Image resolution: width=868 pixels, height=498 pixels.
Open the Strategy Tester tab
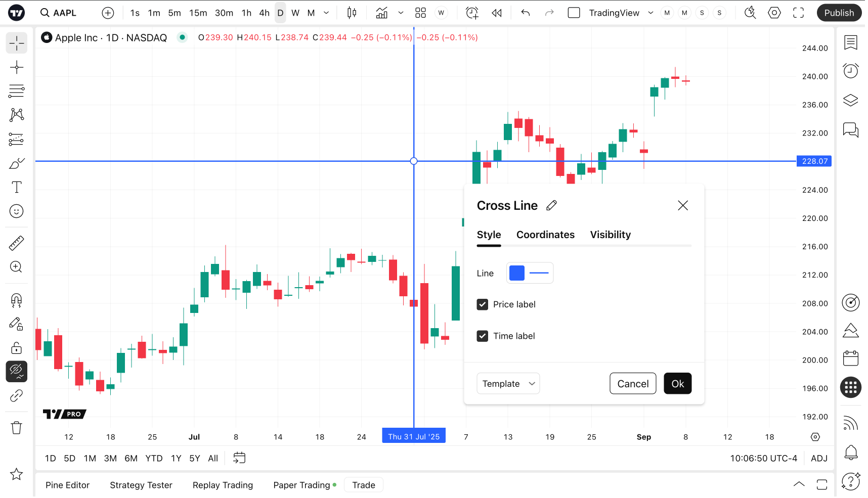(x=142, y=486)
